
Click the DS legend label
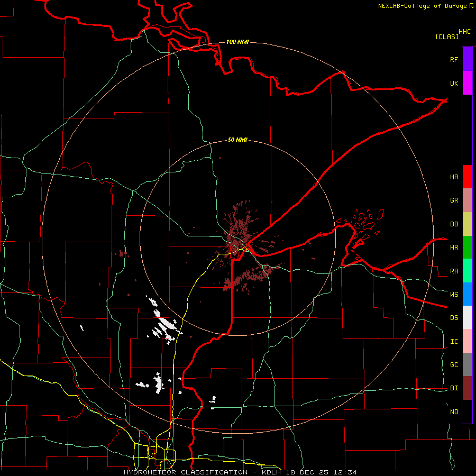coord(454,318)
